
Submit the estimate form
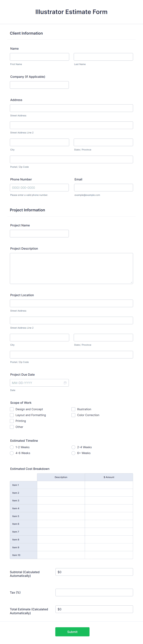(72, 632)
